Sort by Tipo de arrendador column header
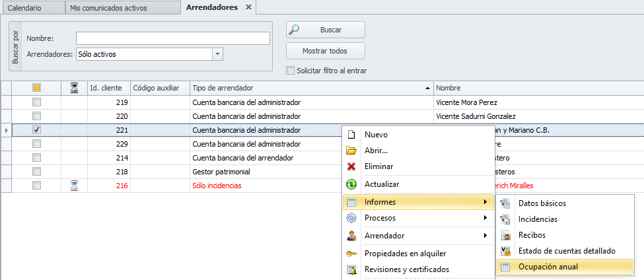The width and height of the screenshot is (644, 280). pyautogui.click(x=310, y=88)
